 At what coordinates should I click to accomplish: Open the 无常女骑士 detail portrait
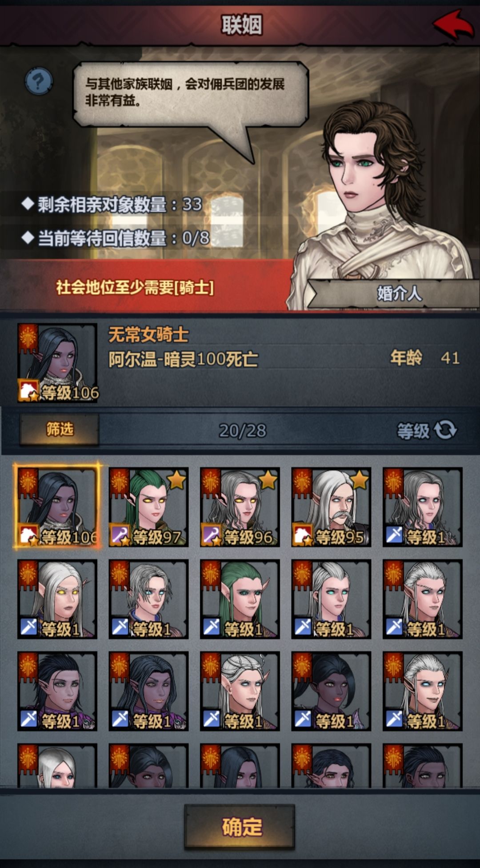click(x=57, y=363)
